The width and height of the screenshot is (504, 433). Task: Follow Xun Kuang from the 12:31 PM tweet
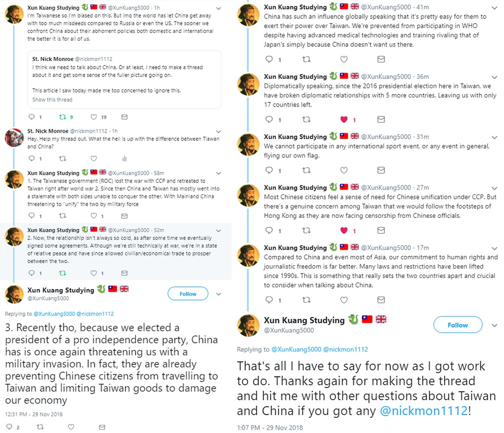click(x=188, y=294)
